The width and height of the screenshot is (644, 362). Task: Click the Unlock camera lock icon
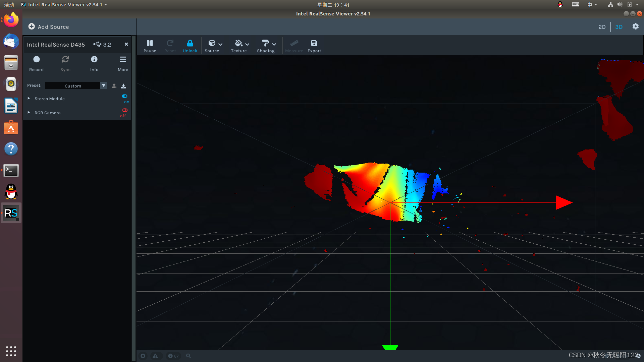point(190,46)
